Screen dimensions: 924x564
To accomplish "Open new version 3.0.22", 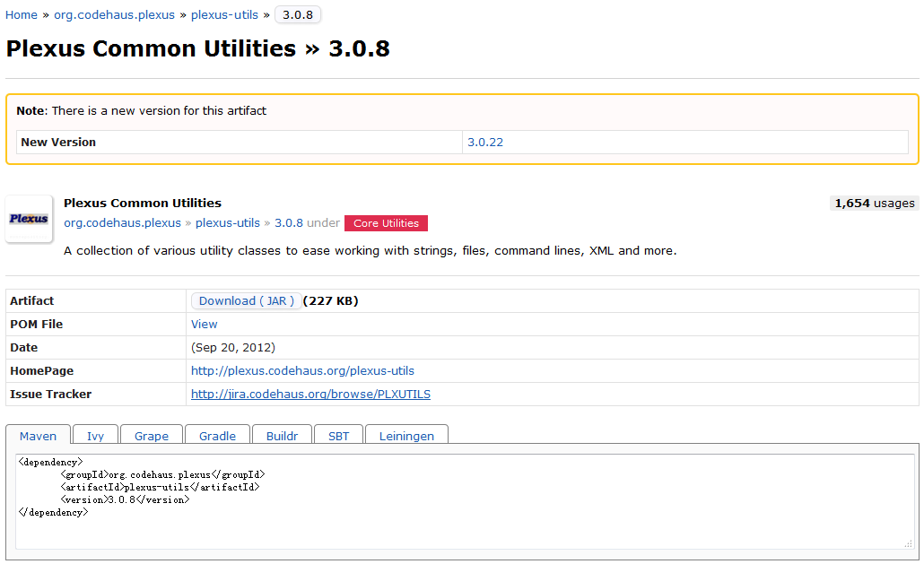I will tap(485, 142).
